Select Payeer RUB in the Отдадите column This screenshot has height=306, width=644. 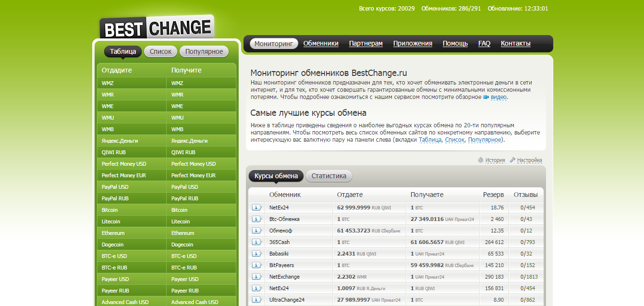[x=132, y=291]
